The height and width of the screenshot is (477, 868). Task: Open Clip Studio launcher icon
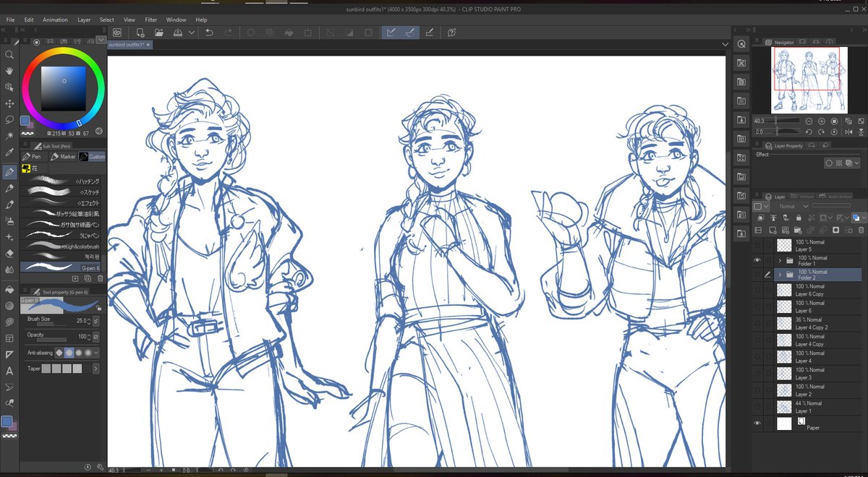pyautogui.click(x=116, y=33)
